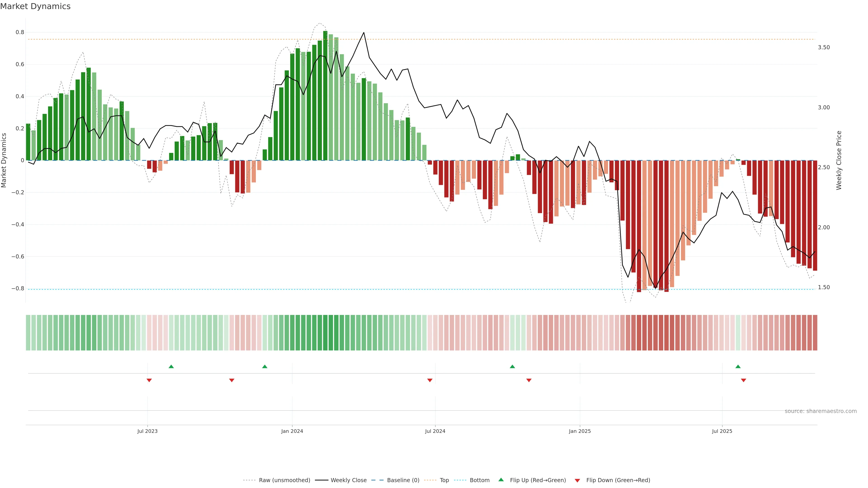Screen dimensions: 868x488
Task: Click the first green flip-up triangle marker
Action: (171, 366)
